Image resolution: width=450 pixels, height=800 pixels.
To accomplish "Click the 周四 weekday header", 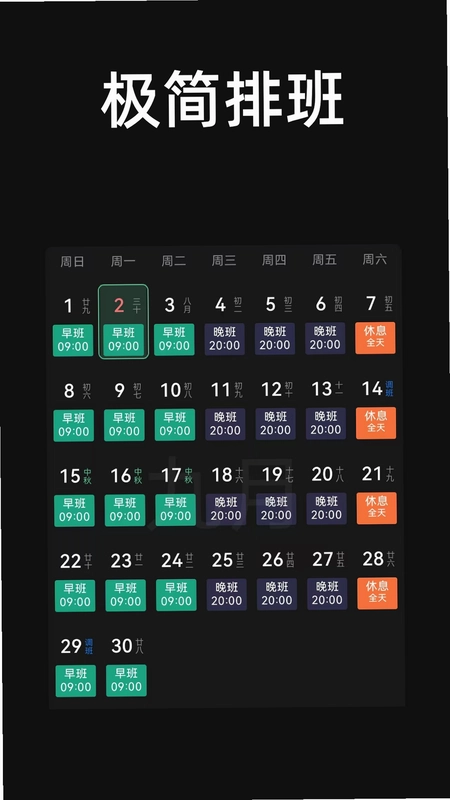I will [x=274, y=260].
